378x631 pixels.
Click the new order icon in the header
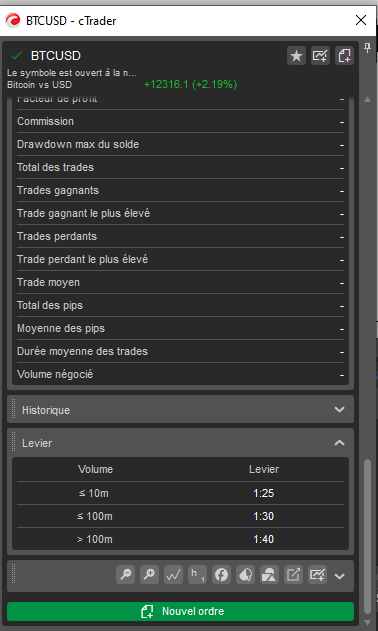pos(344,56)
